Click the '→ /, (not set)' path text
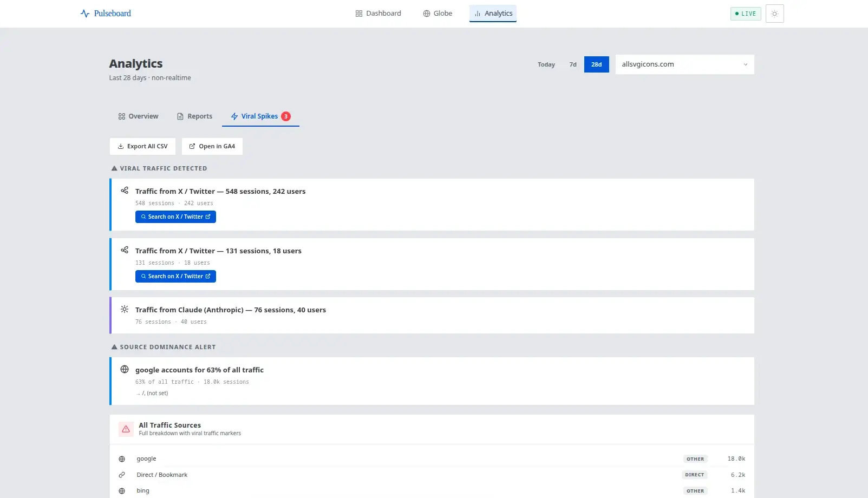This screenshot has width=868, height=498. coord(152,394)
